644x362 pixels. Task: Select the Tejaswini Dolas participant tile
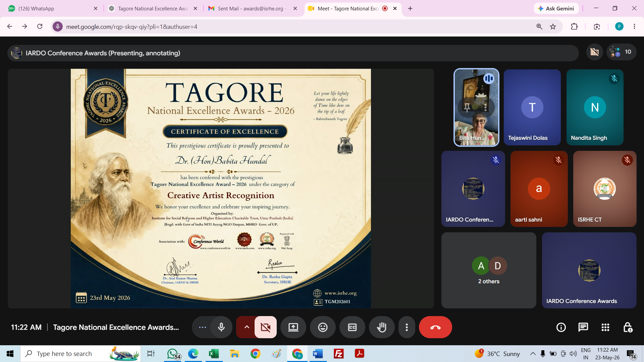pyautogui.click(x=532, y=107)
